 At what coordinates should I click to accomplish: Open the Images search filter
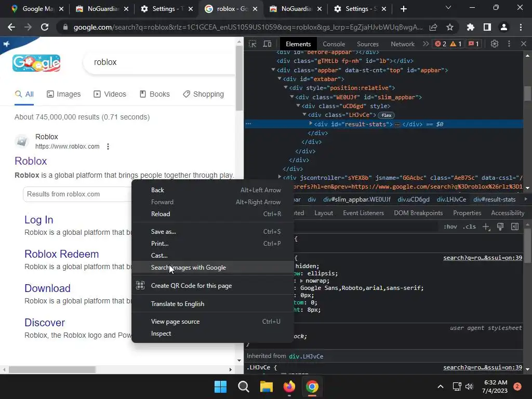[x=63, y=94]
